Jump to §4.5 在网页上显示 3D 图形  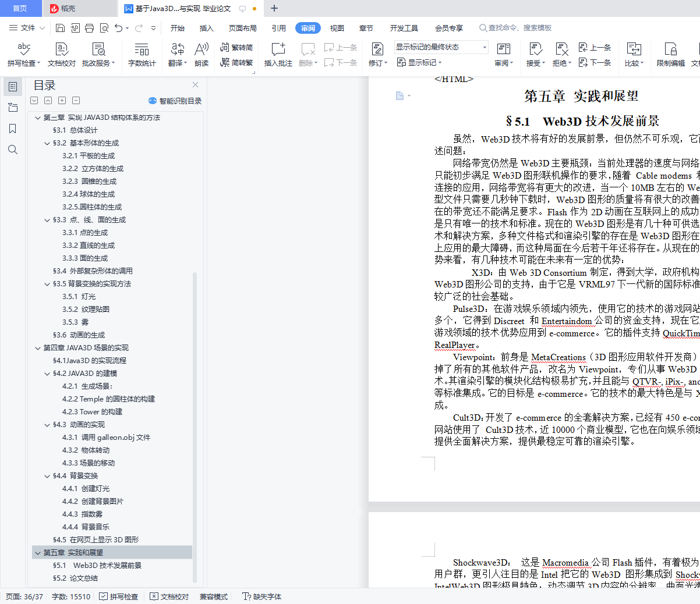[x=96, y=540]
